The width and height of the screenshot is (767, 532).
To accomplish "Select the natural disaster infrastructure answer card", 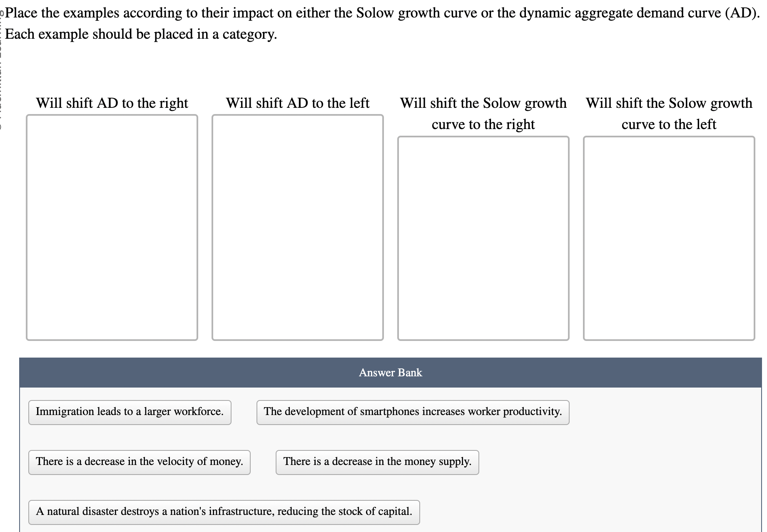I will (x=224, y=512).
